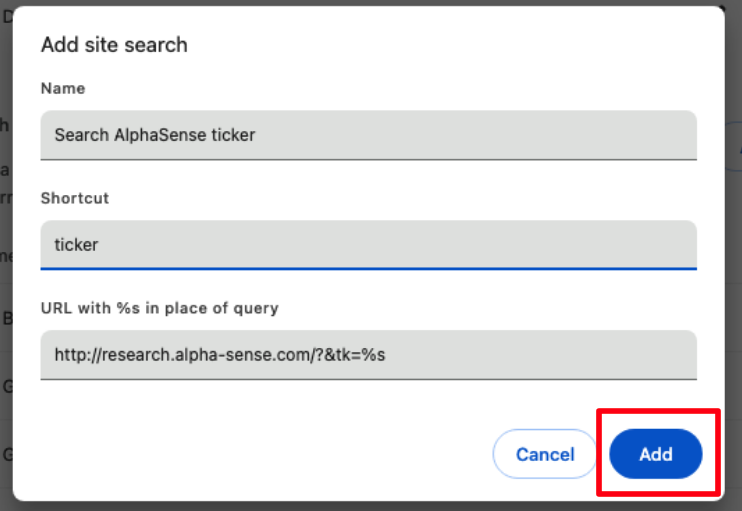Image resolution: width=742 pixels, height=511 pixels.
Task: Click the 'Search AlphaSense ticker' text
Action: (155, 135)
